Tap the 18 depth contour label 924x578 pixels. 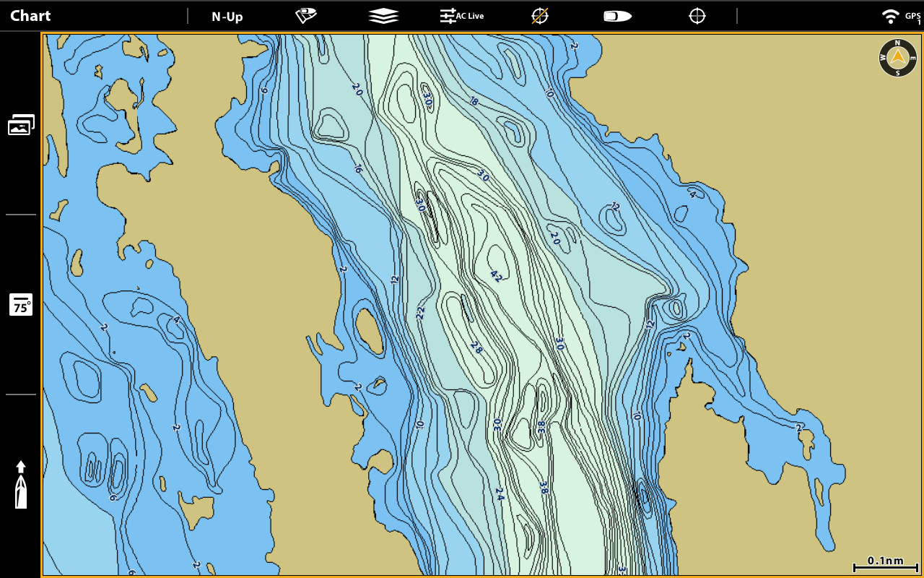click(474, 101)
